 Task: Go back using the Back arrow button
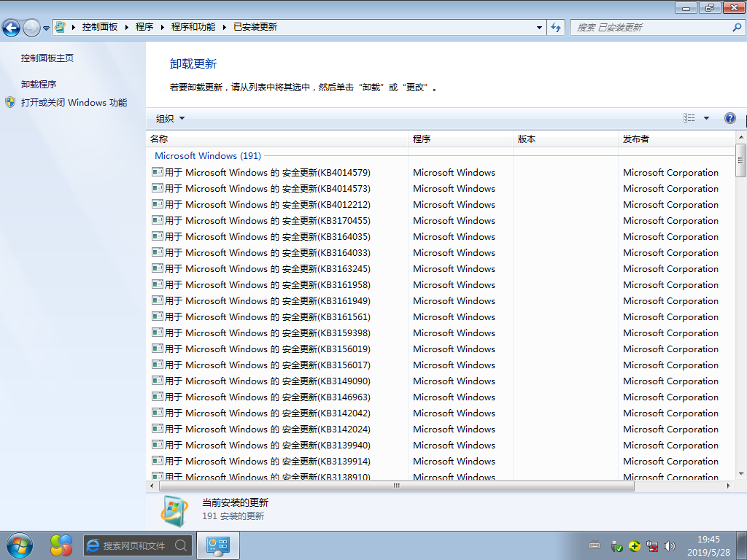coord(12,28)
